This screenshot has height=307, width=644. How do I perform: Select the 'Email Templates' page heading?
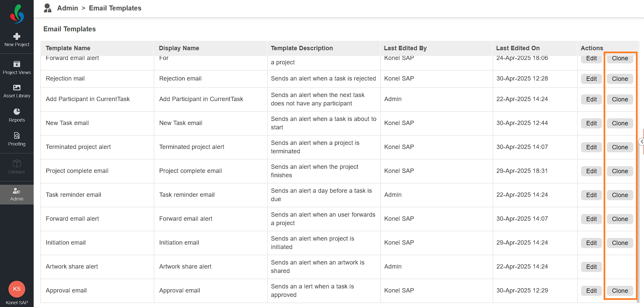click(70, 29)
